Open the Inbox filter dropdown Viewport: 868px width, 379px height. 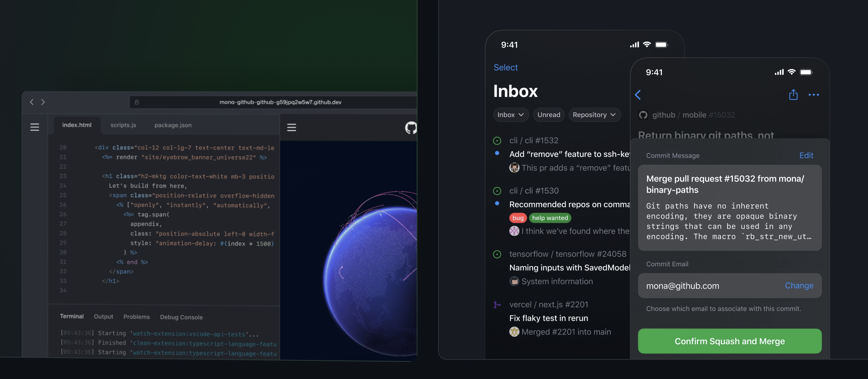[511, 115]
